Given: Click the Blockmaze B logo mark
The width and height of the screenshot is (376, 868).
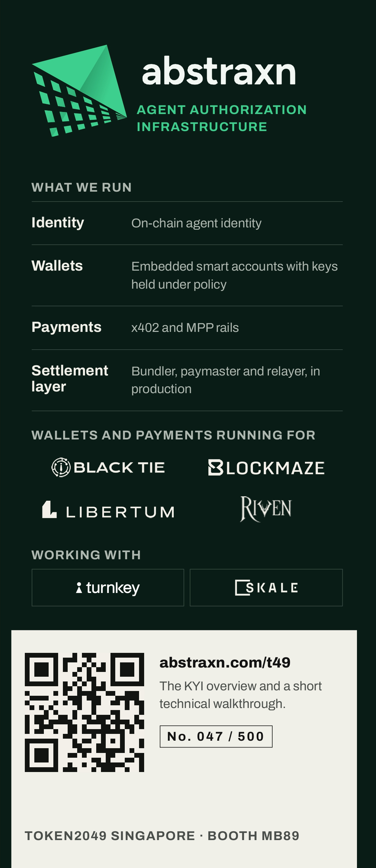Looking at the screenshot, I should 216,467.
